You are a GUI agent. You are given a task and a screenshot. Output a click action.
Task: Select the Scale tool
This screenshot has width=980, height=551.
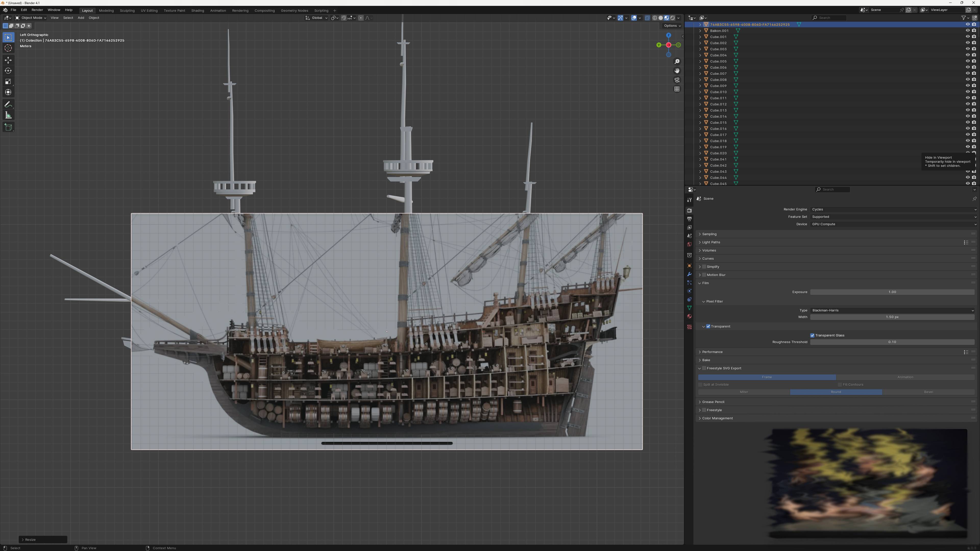click(8, 81)
